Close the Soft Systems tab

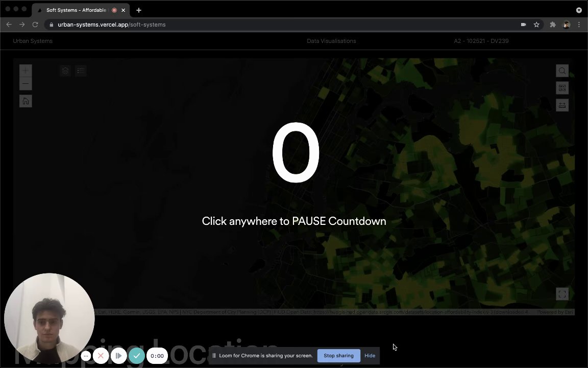[x=124, y=10]
